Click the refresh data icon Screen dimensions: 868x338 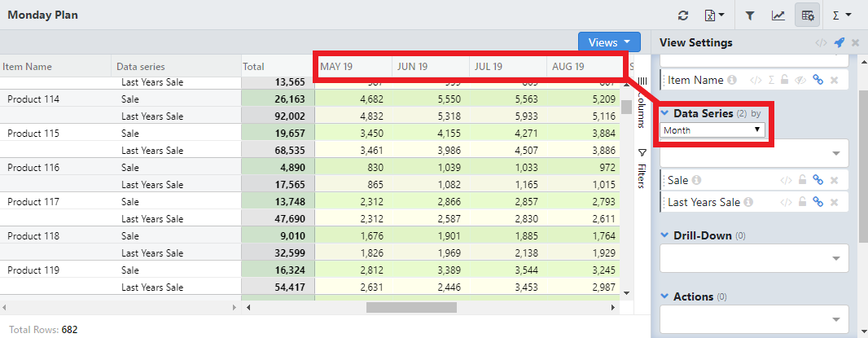click(x=683, y=15)
